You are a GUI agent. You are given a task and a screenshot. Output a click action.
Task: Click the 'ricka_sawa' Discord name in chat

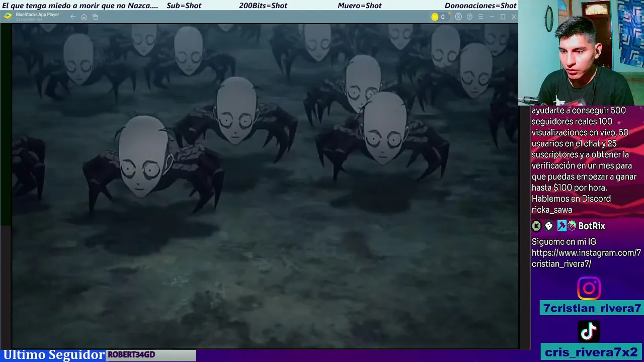(552, 210)
